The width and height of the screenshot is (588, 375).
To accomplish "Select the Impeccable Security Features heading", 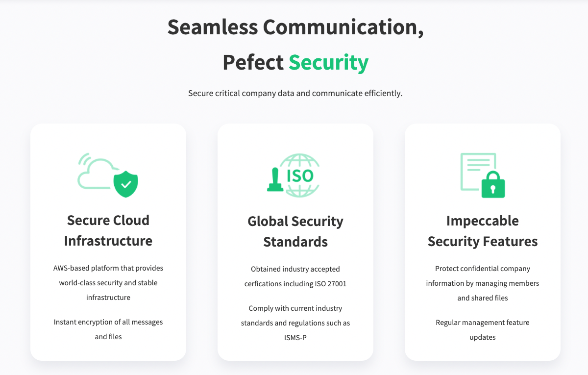I will 483,231.
